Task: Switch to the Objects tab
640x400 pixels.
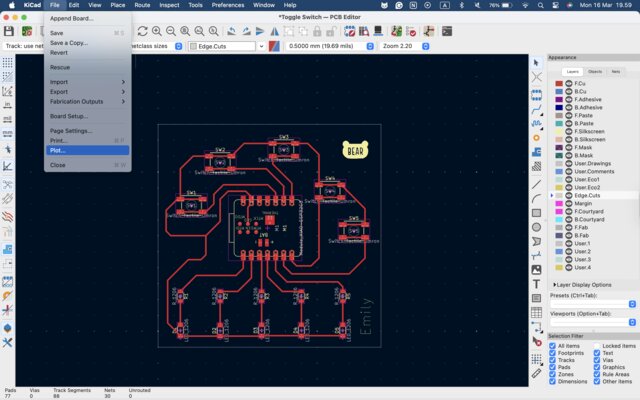Action: click(595, 72)
